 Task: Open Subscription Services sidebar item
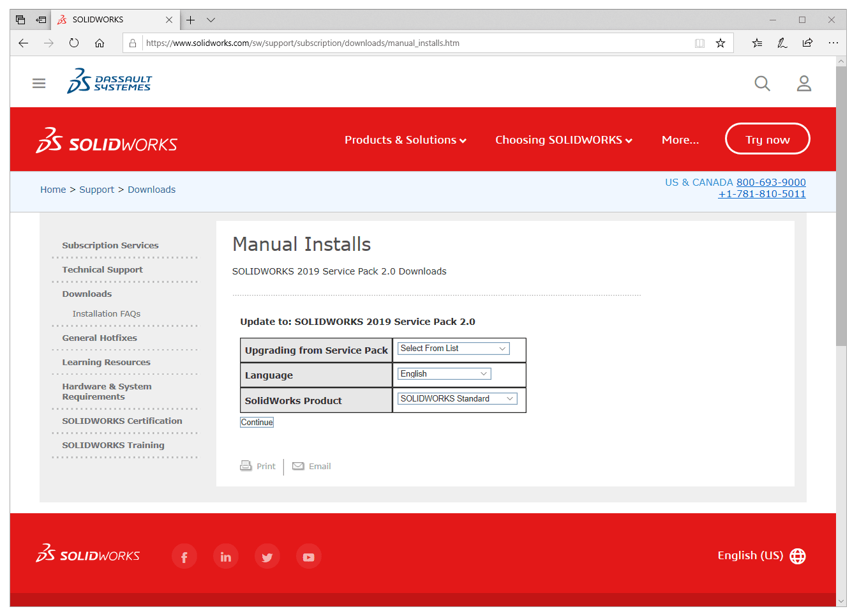(110, 245)
